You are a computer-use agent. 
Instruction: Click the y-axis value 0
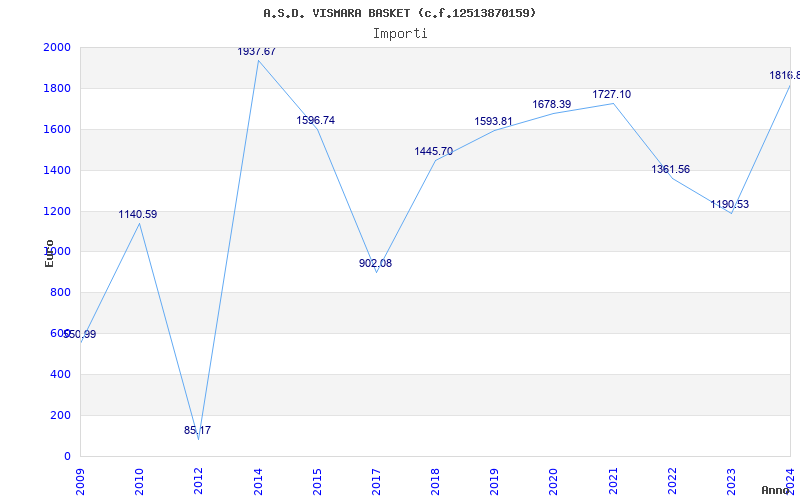[67, 456]
